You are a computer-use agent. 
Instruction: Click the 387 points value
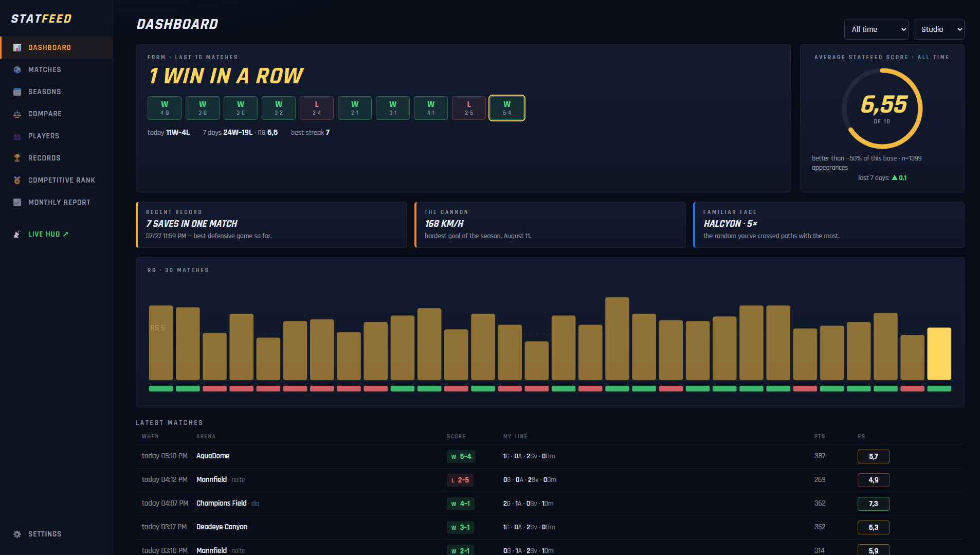tap(820, 456)
